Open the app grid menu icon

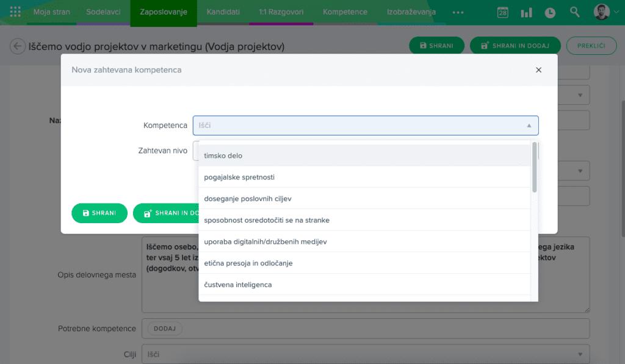pyautogui.click(x=15, y=12)
